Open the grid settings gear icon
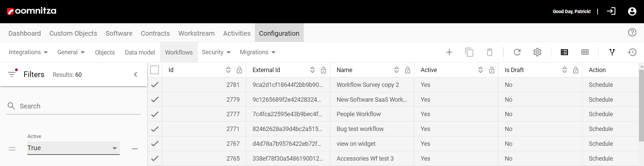This screenshot has height=166, width=644. coord(537,52)
